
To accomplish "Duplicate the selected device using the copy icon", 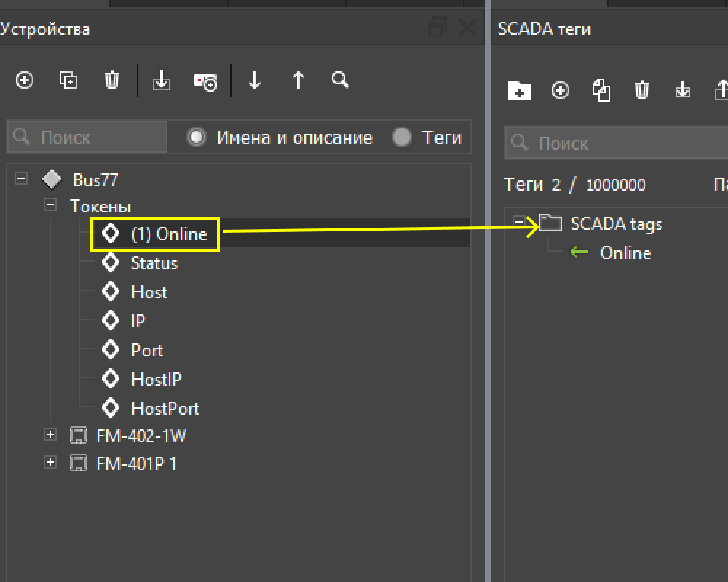I will (68, 80).
